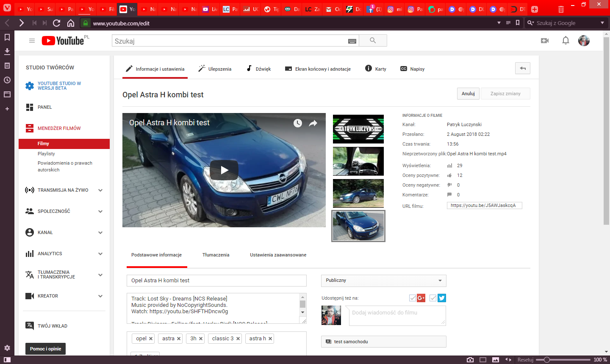610x364 pixels.
Task: Click the "test samochodu" playlist button
Action: 384,342
